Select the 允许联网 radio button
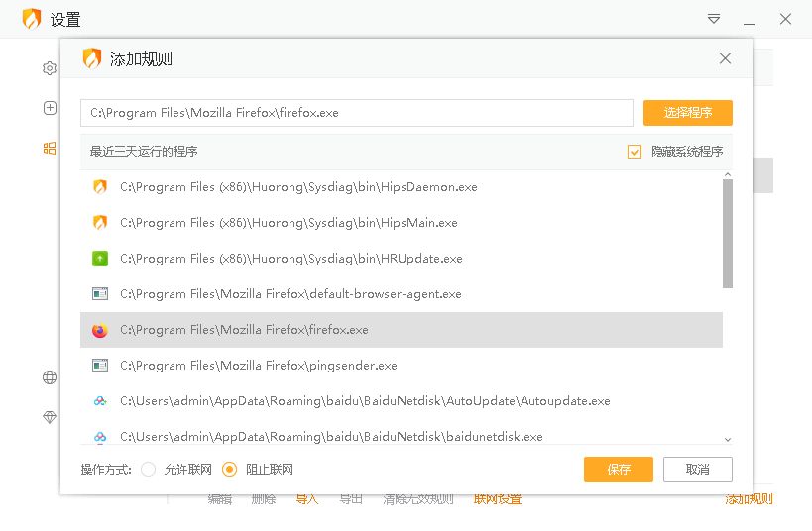The height and width of the screenshot is (531, 812). [149, 470]
